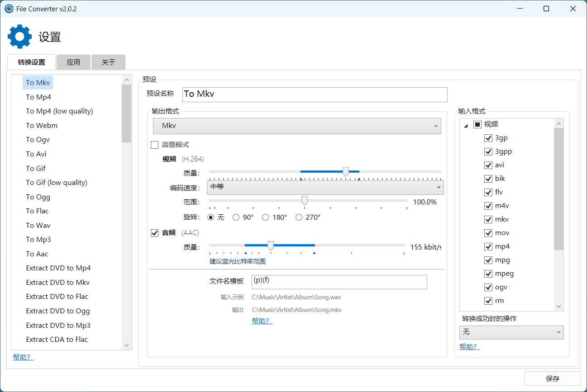Enable the 高级模式 checkbox
Image resolution: width=587 pixels, height=392 pixels.
[x=155, y=145]
